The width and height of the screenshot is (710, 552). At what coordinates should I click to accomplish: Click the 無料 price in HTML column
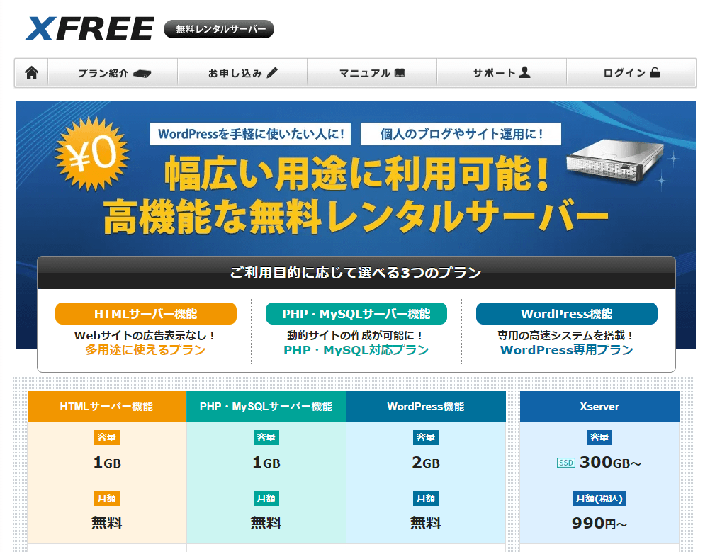(x=107, y=523)
